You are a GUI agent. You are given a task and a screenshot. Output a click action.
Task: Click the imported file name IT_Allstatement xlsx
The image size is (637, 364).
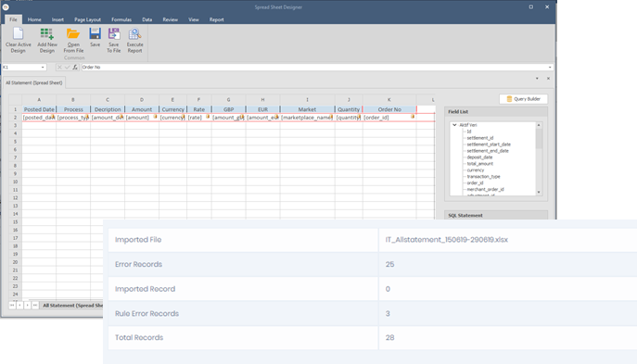[447, 240]
